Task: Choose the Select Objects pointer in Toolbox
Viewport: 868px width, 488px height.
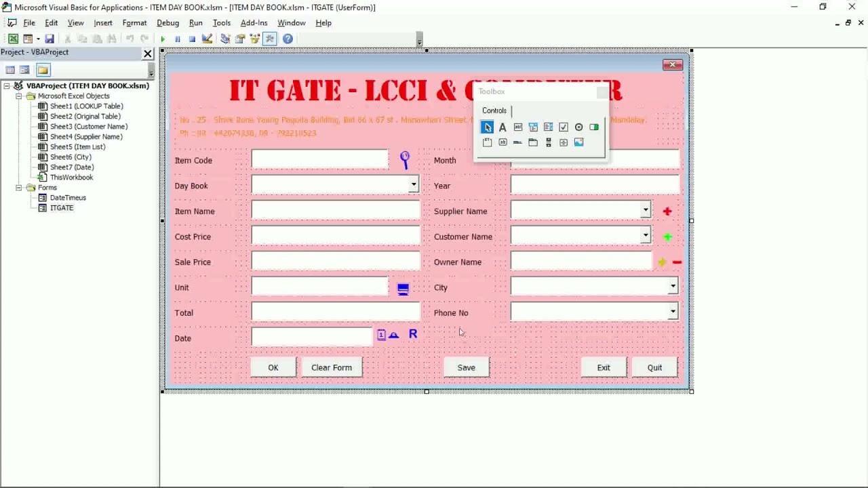Action: (x=487, y=127)
